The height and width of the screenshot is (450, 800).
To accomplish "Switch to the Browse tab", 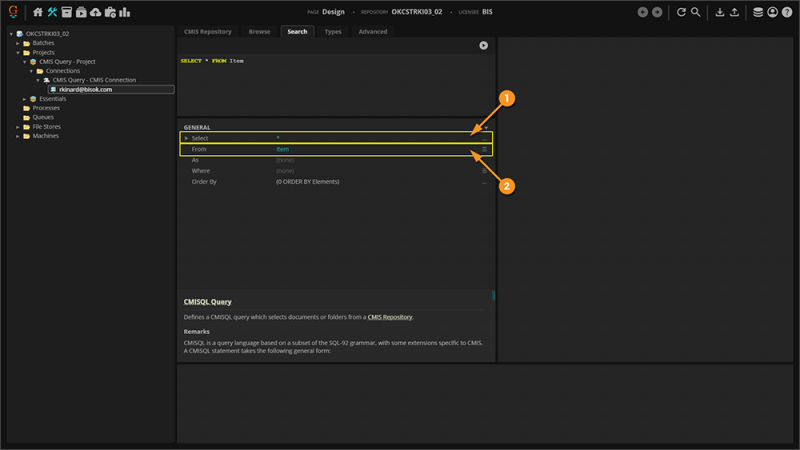I will (x=259, y=32).
